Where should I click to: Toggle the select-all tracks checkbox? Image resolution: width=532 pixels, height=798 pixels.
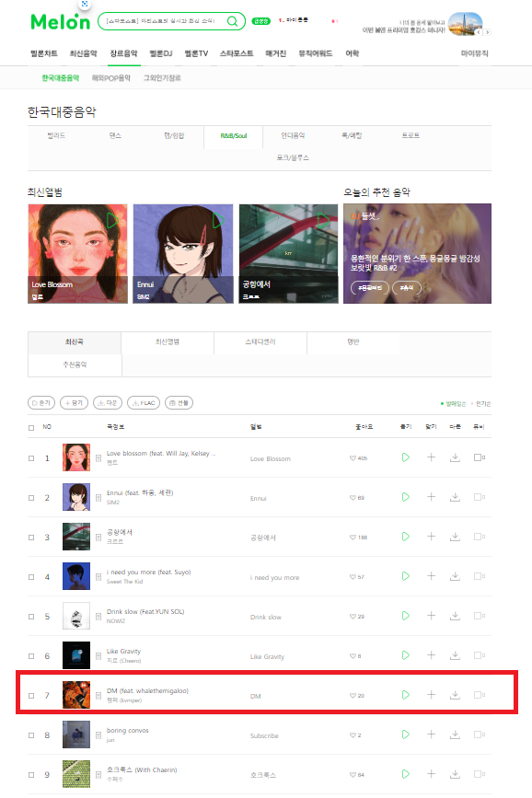[x=31, y=427]
